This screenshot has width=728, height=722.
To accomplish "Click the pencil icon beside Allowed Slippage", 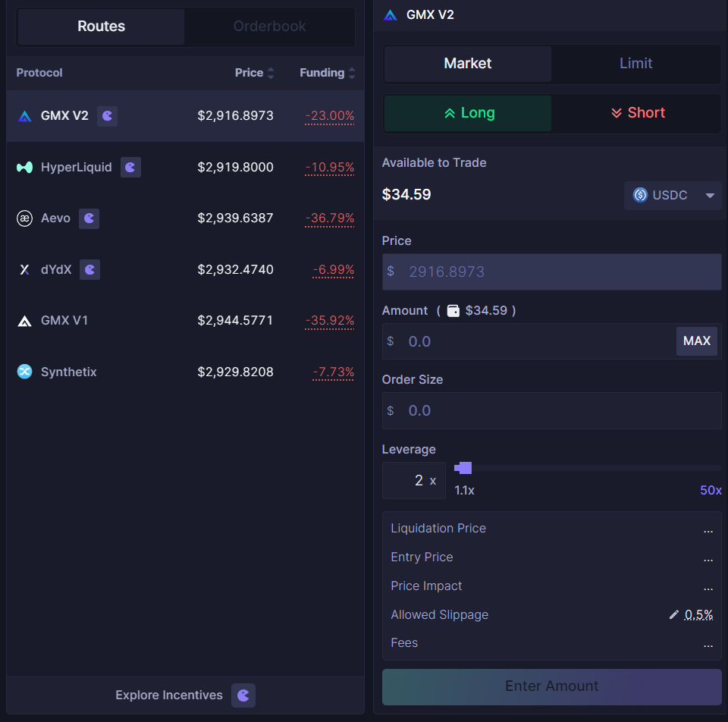I will (x=673, y=615).
